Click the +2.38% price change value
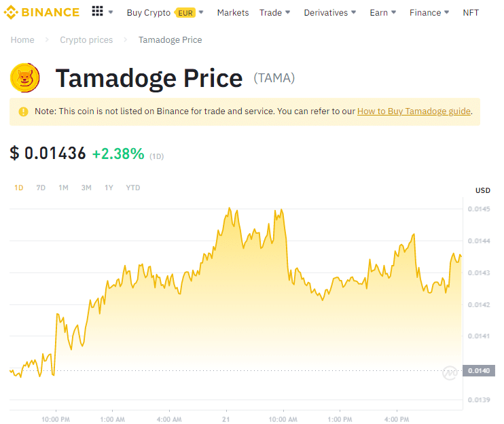The image size is (504, 424). 118,154
